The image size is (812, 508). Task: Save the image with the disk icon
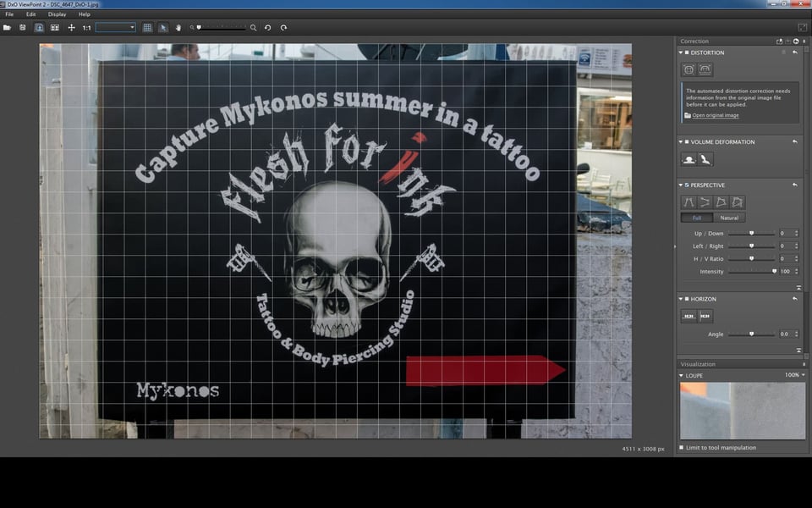[22, 27]
